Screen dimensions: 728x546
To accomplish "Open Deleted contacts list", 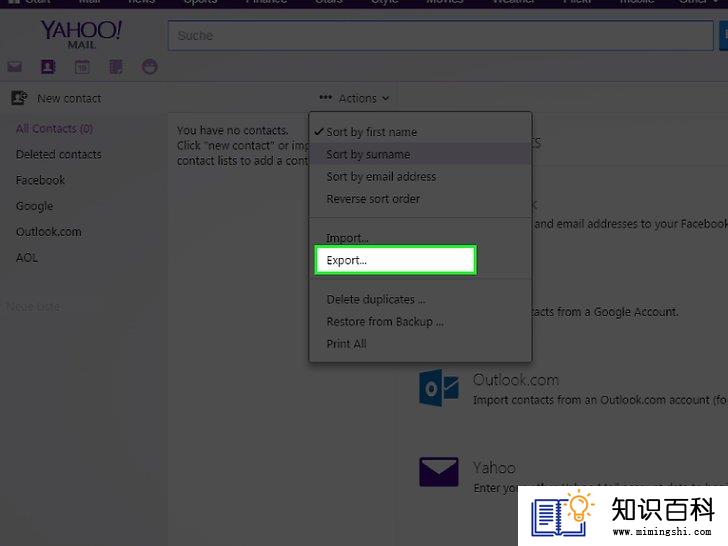I will [58, 154].
